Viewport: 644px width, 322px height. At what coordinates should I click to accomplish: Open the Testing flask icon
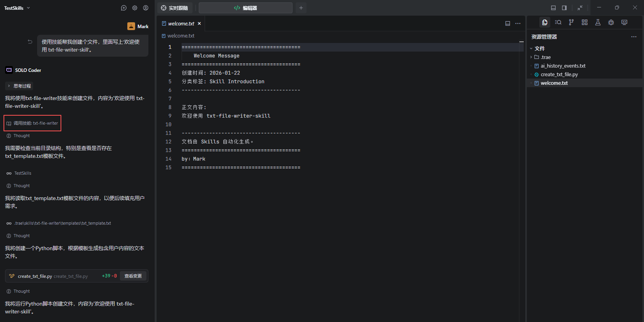coord(598,22)
